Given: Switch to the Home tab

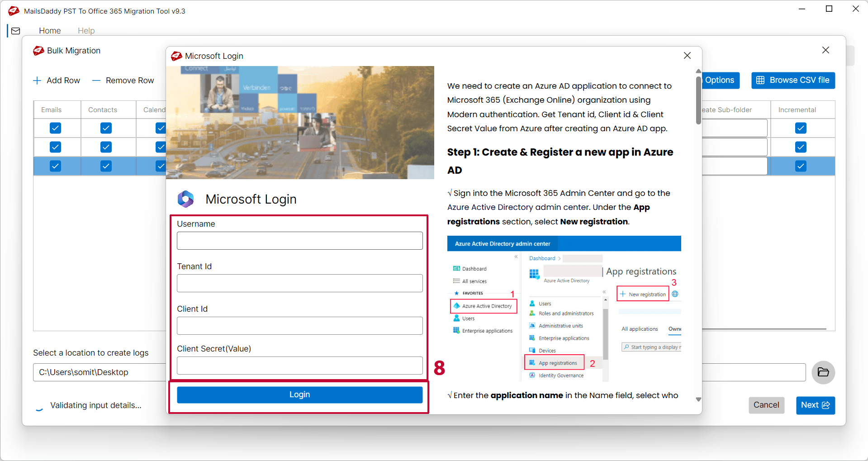Looking at the screenshot, I should 50,30.
